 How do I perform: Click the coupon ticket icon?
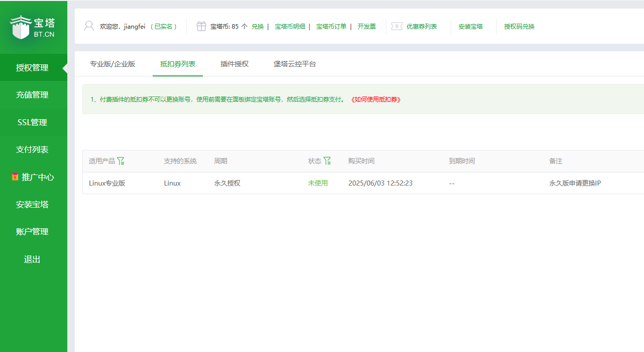397,26
